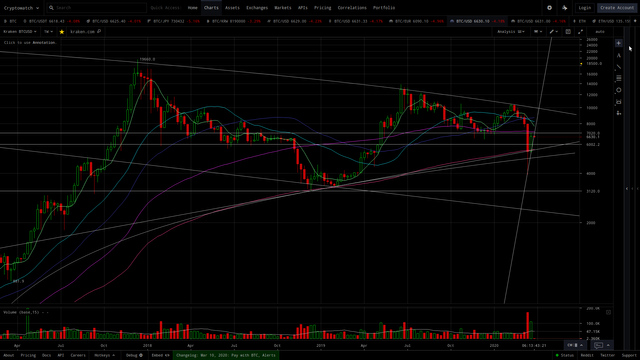Viewport: 640px width, 360px height.
Task: Toggle auto price scaling
Action: click(x=600, y=31)
